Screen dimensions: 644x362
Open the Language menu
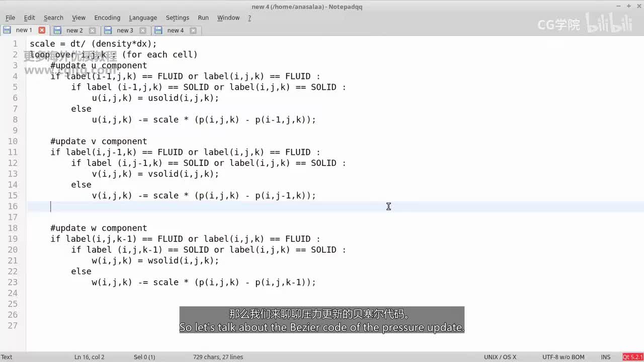(143, 18)
